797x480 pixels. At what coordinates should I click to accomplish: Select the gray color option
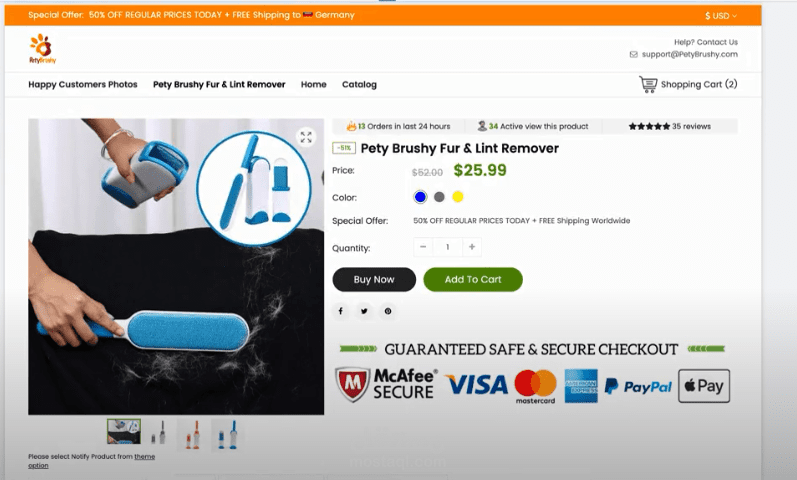(439, 197)
